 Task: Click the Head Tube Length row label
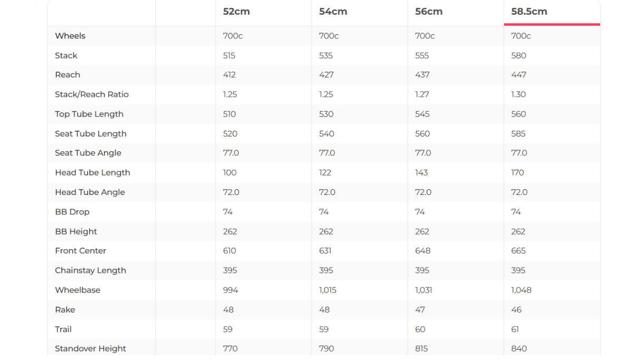[x=92, y=172]
